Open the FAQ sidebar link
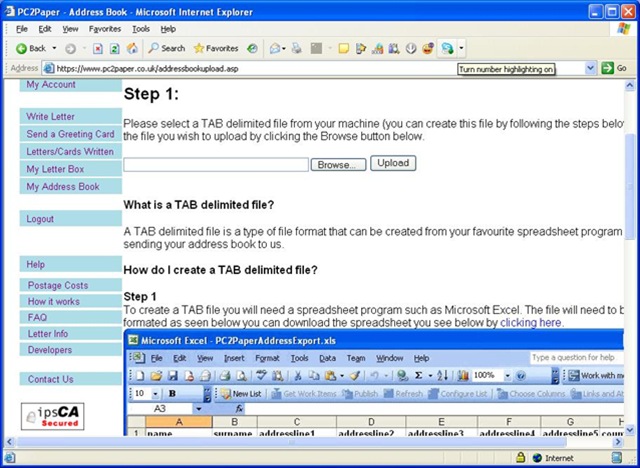Viewport: 640px width, 468px height. click(x=37, y=317)
